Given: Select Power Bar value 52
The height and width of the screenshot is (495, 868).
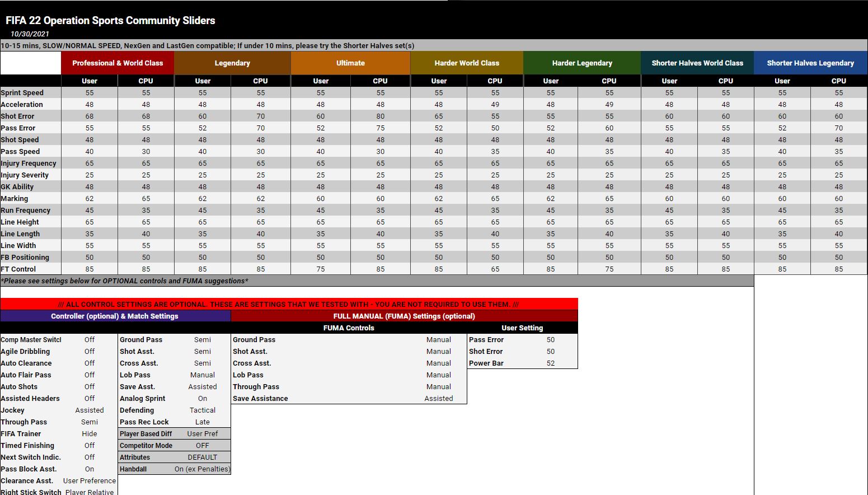Looking at the screenshot, I should point(551,363).
